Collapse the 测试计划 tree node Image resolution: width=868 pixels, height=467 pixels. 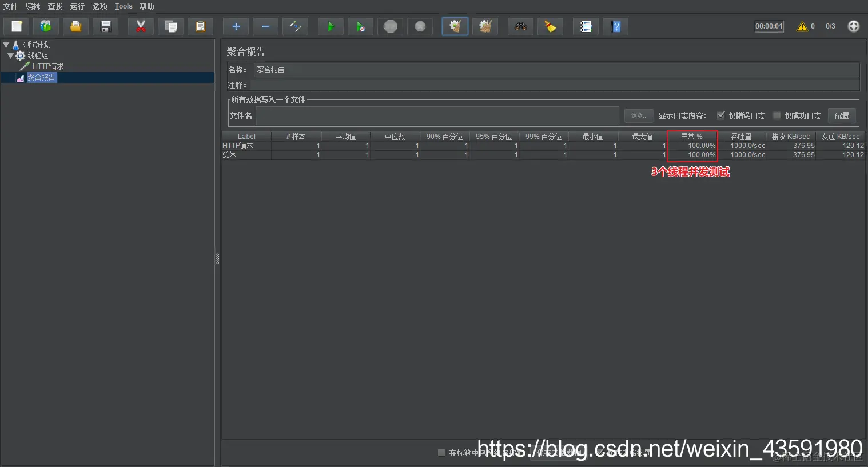tap(6, 44)
